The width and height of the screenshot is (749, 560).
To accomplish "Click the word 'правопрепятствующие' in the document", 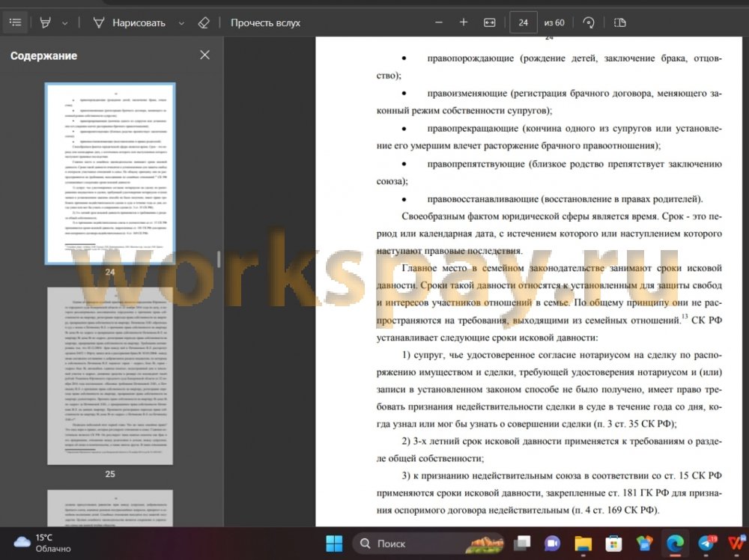I will tap(476, 164).
